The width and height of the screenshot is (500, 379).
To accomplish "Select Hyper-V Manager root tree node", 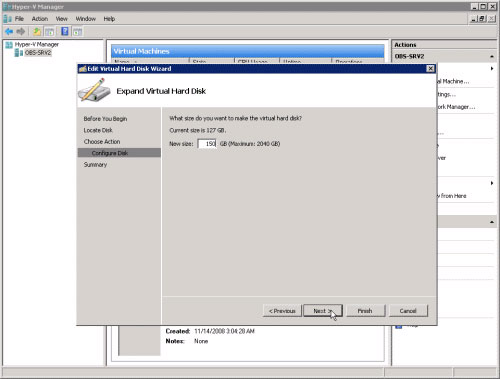I will (37, 44).
